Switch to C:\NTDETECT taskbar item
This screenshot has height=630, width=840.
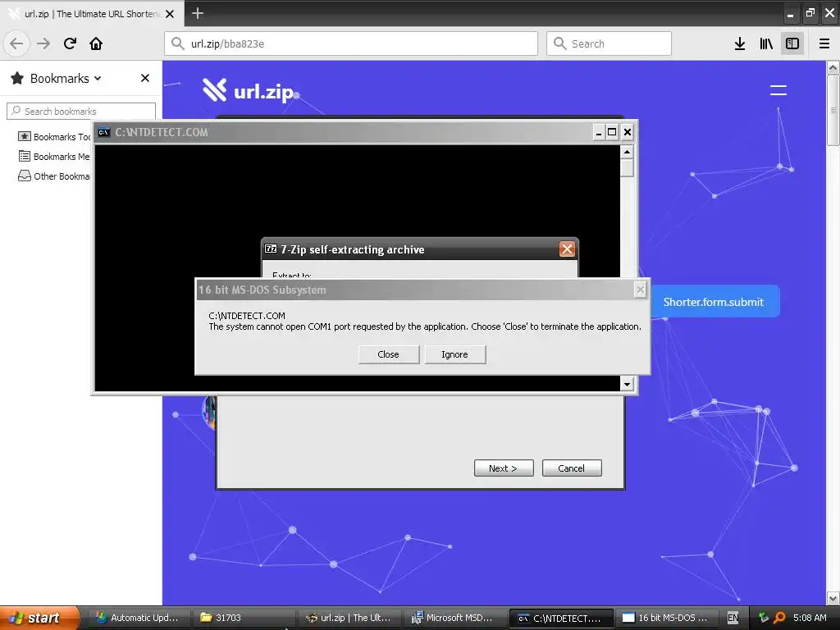coord(560,618)
